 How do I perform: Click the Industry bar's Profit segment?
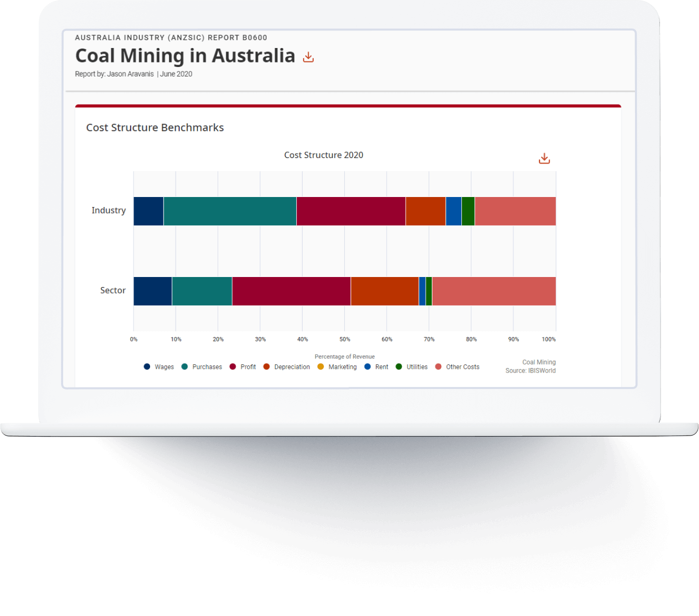point(351,211)
